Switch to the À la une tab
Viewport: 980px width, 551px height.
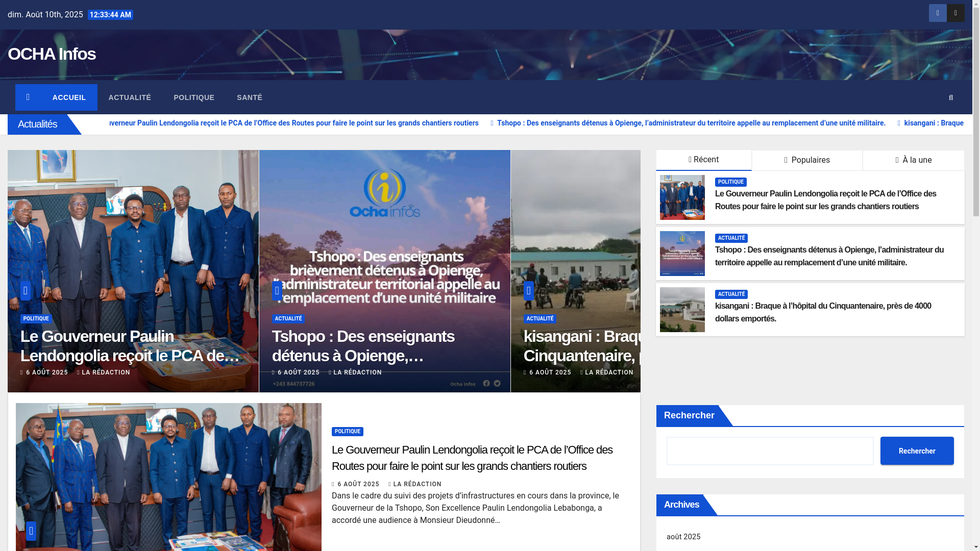pyautogui.click(x=914, y=160)
